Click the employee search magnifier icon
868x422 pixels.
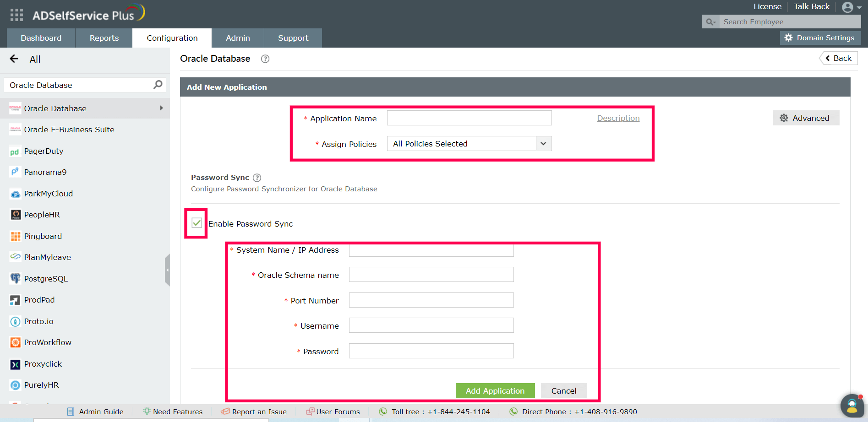pos(710,22)
